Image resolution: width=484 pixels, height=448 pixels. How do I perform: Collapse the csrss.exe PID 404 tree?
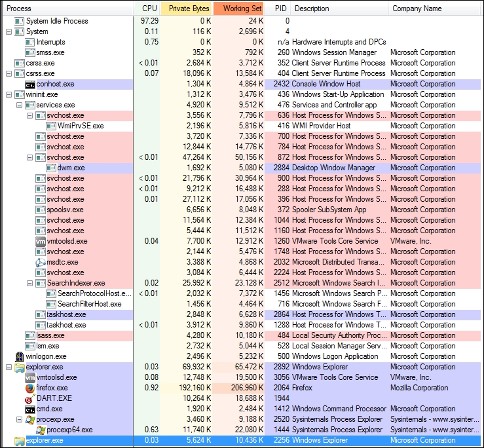point(9,74)
